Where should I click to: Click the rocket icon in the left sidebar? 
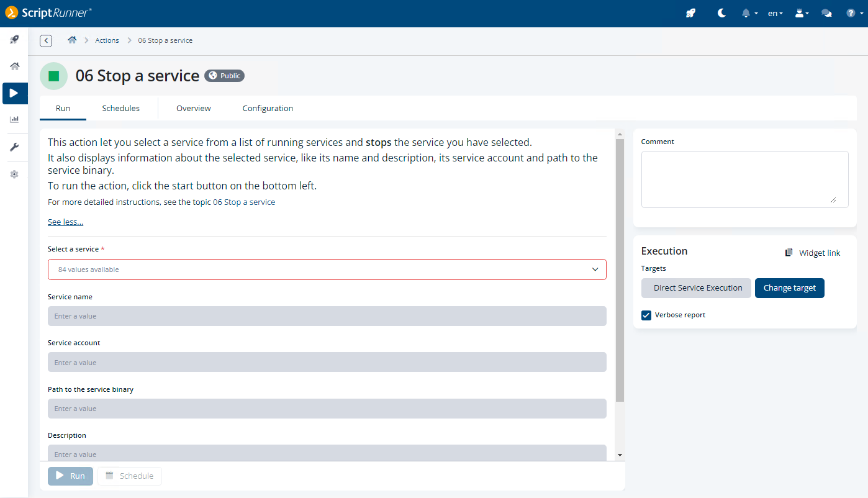tap(14, 40)
